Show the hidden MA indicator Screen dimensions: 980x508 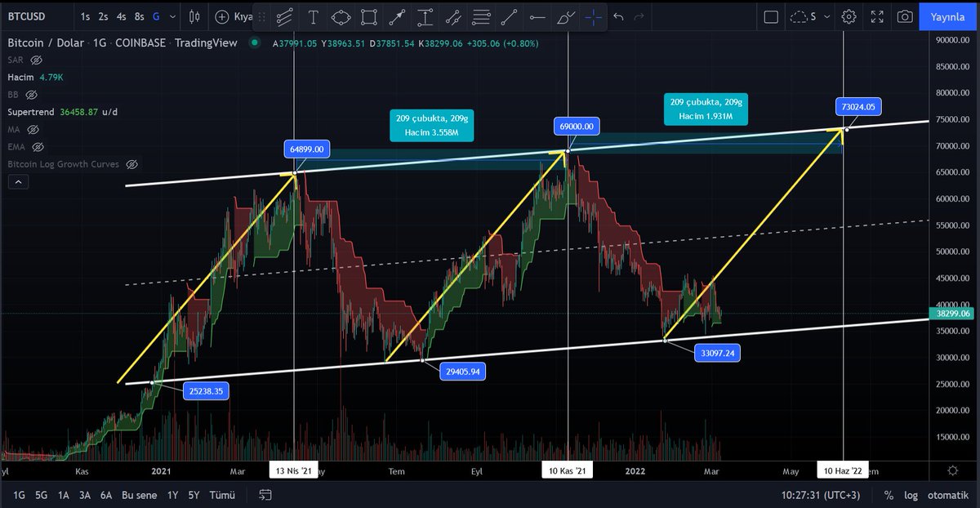pos(33,130)
